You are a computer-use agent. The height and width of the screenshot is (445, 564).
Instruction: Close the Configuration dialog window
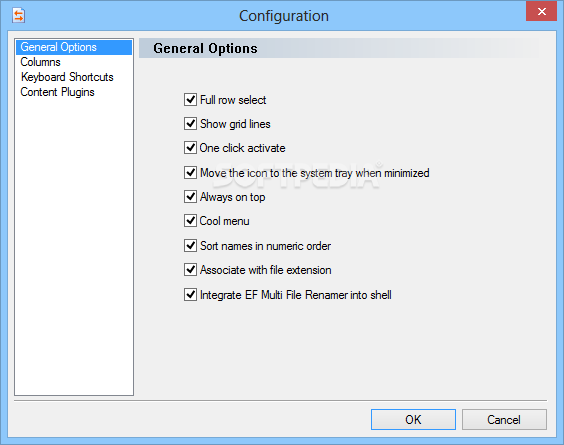click(x=541, y=12)
